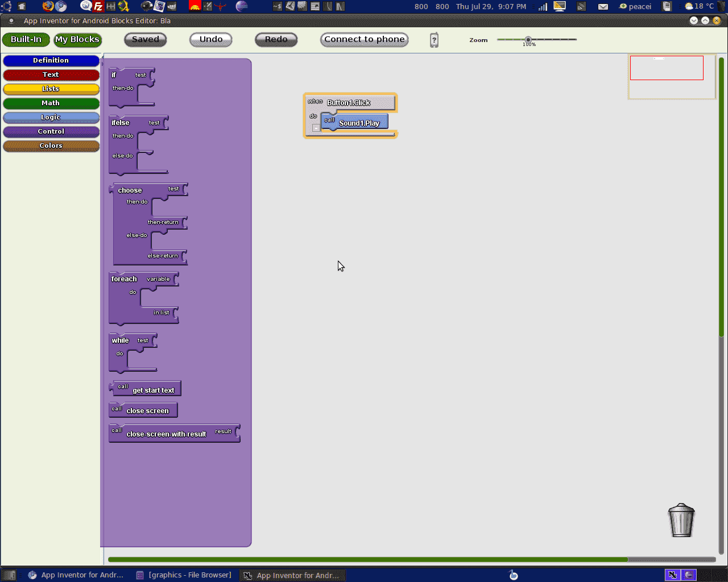Collapse the Button1.Click block with minus toggle
Viewport: 728px width, 582px height.
[316, 128]
